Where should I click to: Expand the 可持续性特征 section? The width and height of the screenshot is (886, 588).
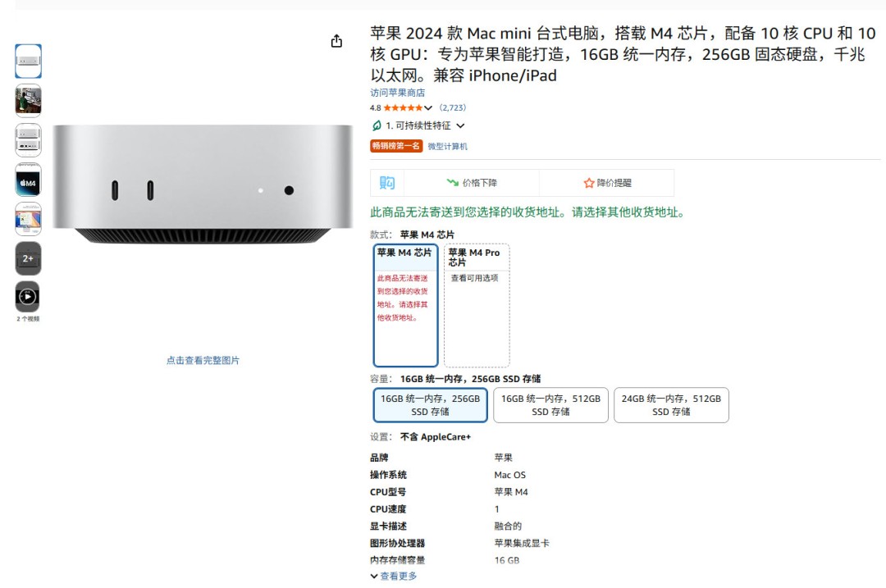[x=461, y=125]
